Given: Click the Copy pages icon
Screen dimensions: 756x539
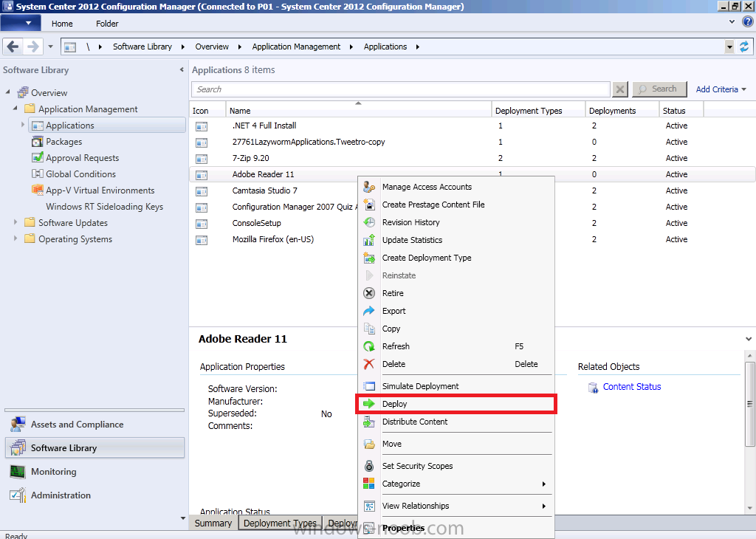Looking at the screenshot, I should pyautogui.click(x=369, y=329).
